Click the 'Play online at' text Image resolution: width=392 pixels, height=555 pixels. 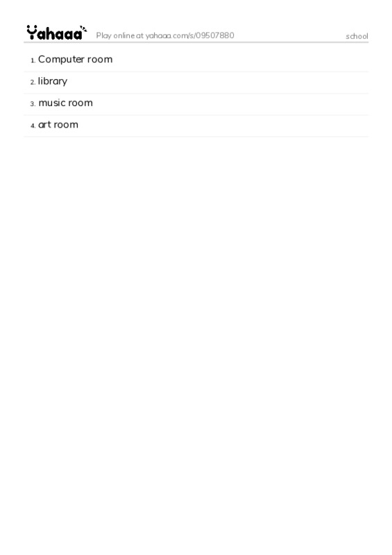[x=120, y=35]
